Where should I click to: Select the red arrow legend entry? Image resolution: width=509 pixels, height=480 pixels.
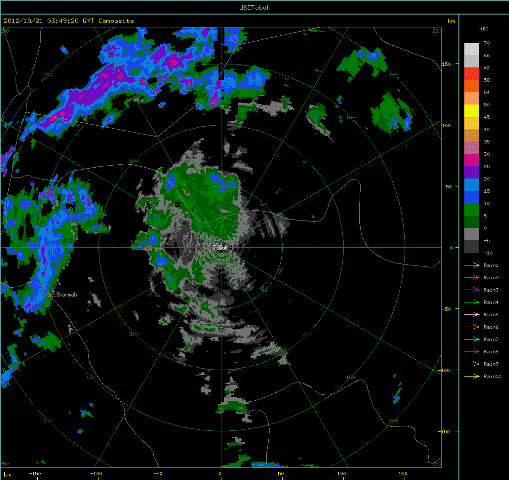481,277
